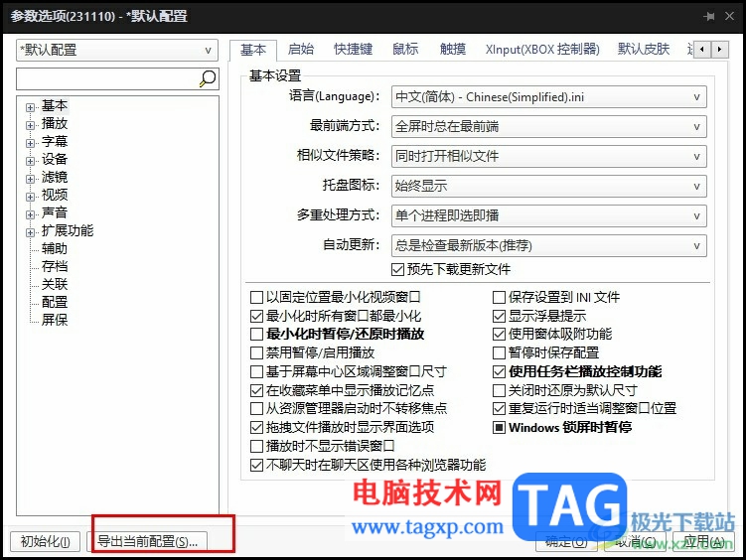This screenshot has width=746, height=560.
Task: Open the 最前端方式 dropdown
Action: coord(548,126)
